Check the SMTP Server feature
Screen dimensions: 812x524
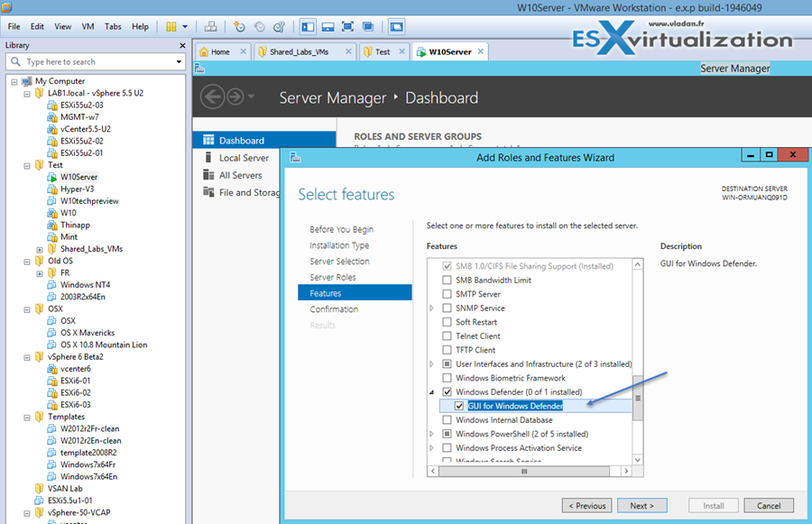click(x=447, y=294)
